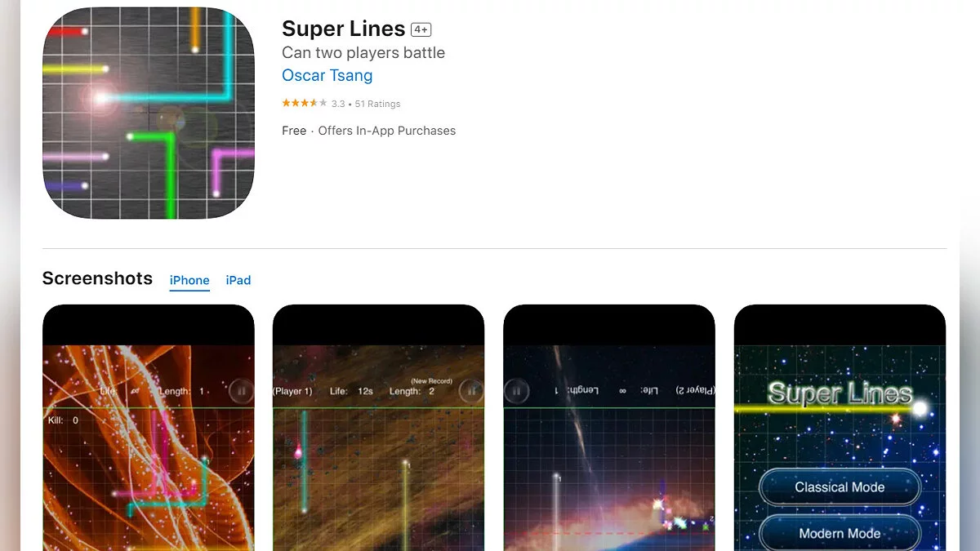Open the Player 1 gameplay screenshot
This screenshot has height=551, width=980.
[x=379, y=428]
